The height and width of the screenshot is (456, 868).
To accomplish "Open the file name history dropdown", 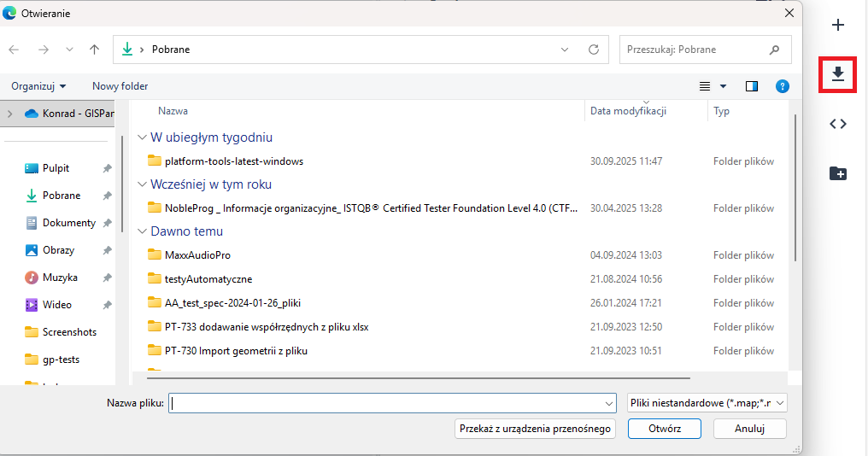I will click(x=609, y=403).
